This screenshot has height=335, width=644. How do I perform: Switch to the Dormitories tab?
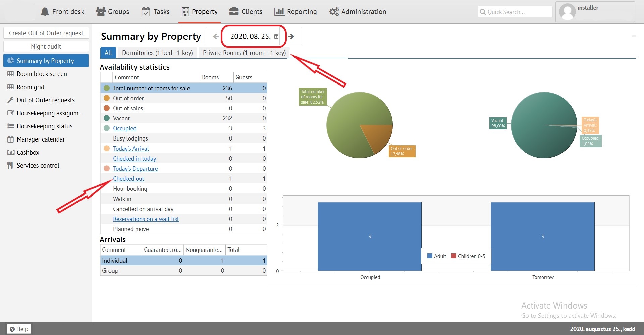click(157, 53)
